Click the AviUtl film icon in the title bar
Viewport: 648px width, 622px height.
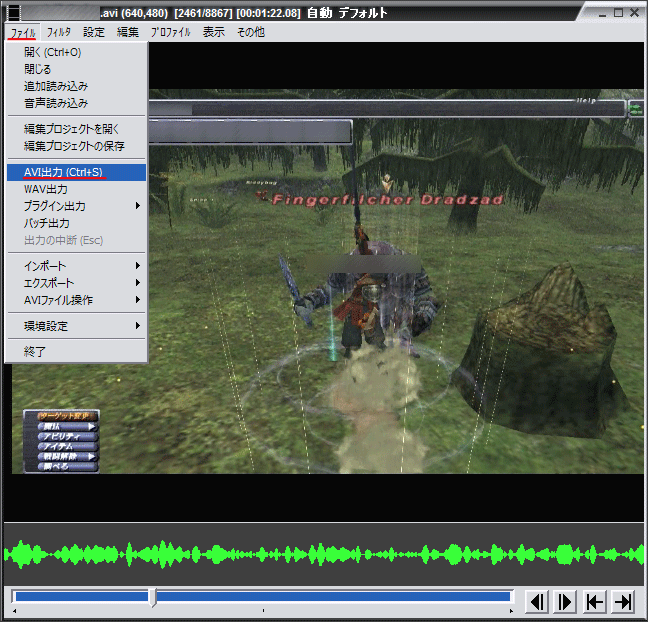[14, 13]
